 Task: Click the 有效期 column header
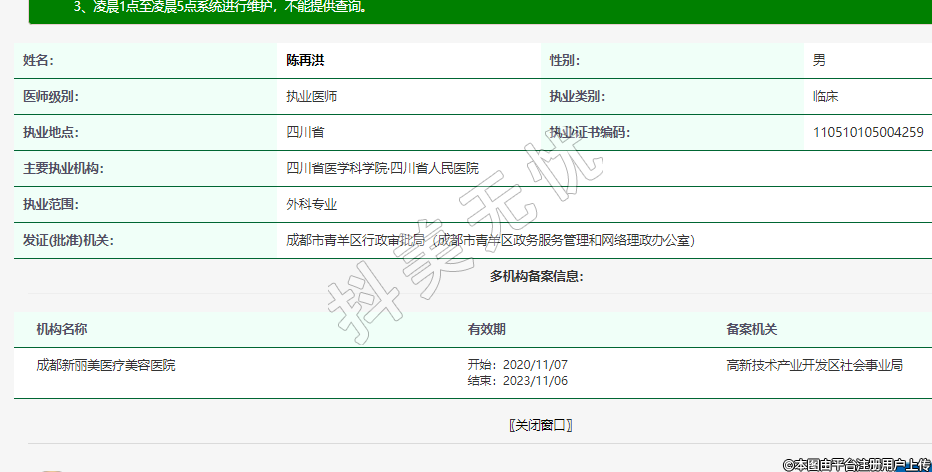pyautogui.click(x=486, y=329)
